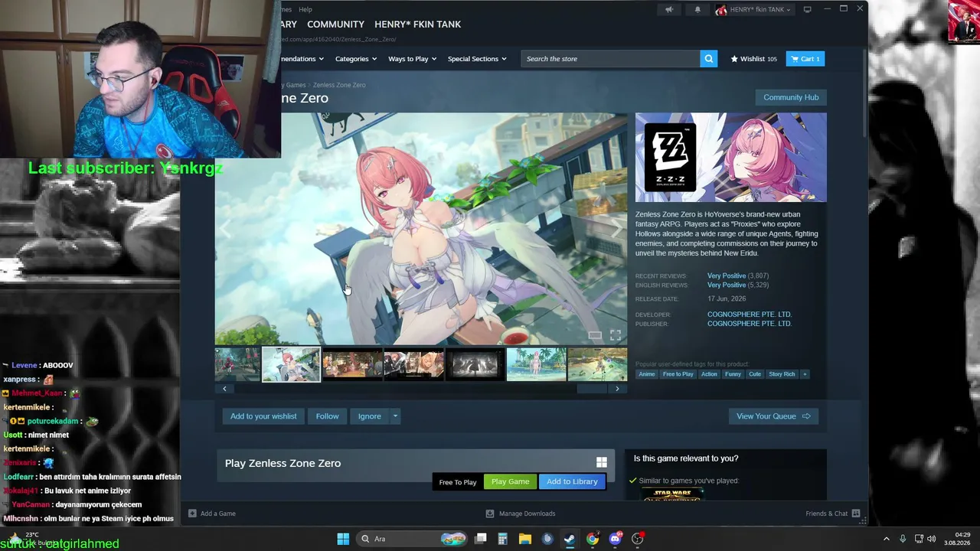Open the HENRY* fkin TANK account dropdown
980x551 pixels.
point(753,9)
